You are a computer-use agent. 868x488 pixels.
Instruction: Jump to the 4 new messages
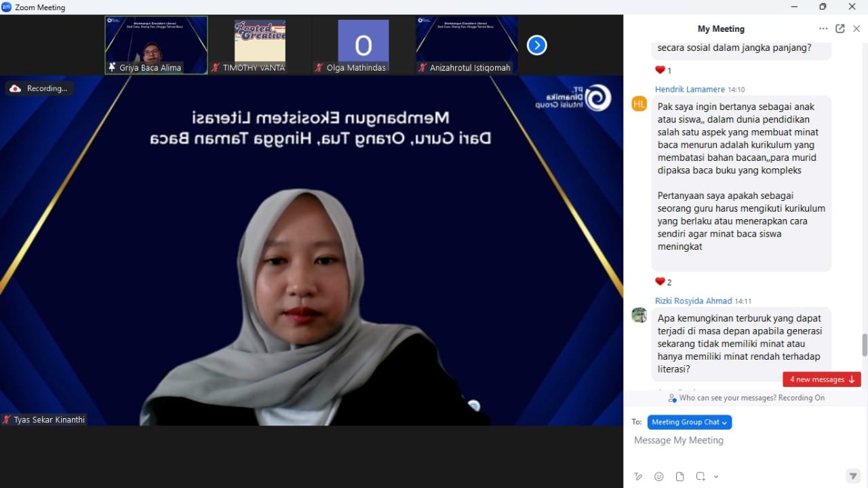(821, 379)
